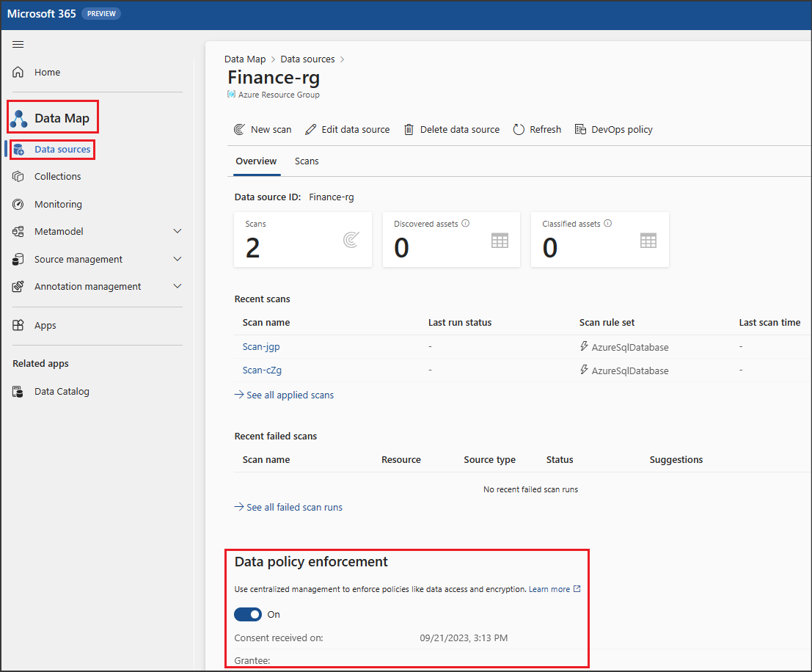Screen dimensions: 812x672
Task: Open the Monitoring section
Action: click(58, 204)
